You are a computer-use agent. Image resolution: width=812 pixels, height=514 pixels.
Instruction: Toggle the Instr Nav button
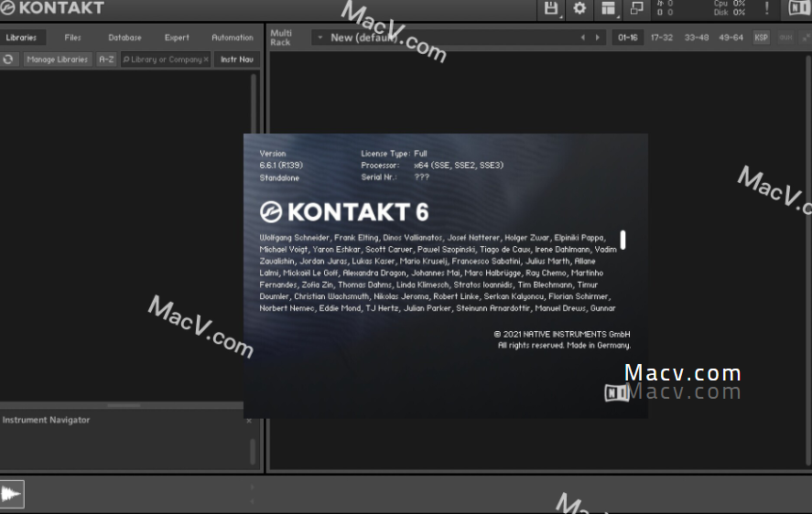[x=237, y=59]
